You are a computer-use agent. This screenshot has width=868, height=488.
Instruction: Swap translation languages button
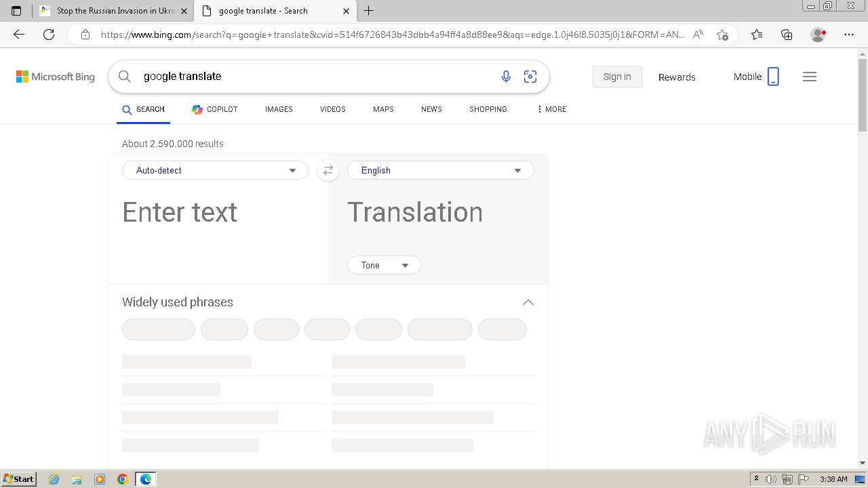(328, 170)
